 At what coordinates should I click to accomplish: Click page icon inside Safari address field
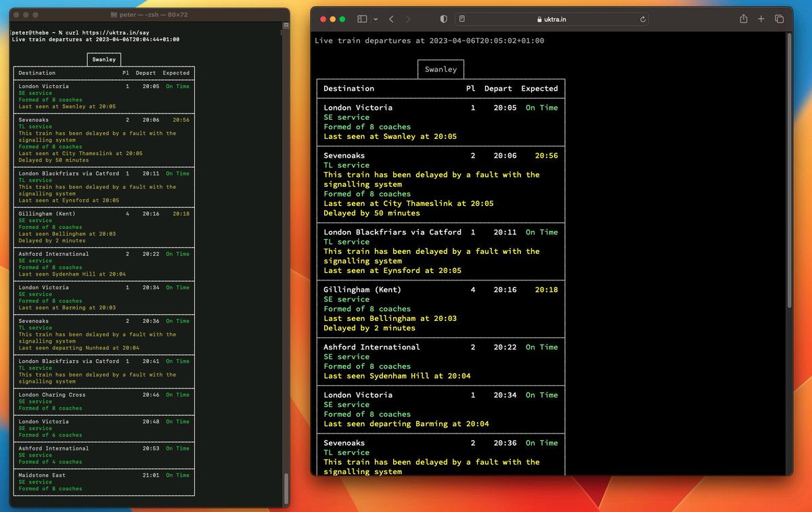461,20
